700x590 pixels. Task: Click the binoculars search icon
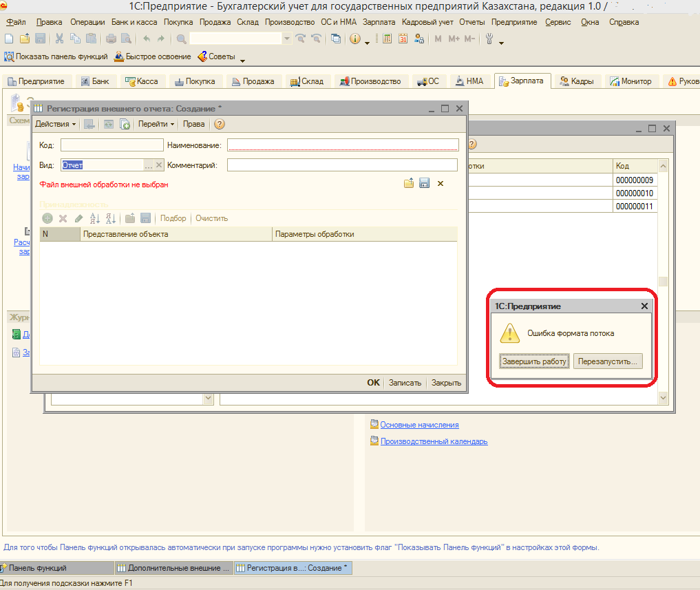(x=181, y=39)
